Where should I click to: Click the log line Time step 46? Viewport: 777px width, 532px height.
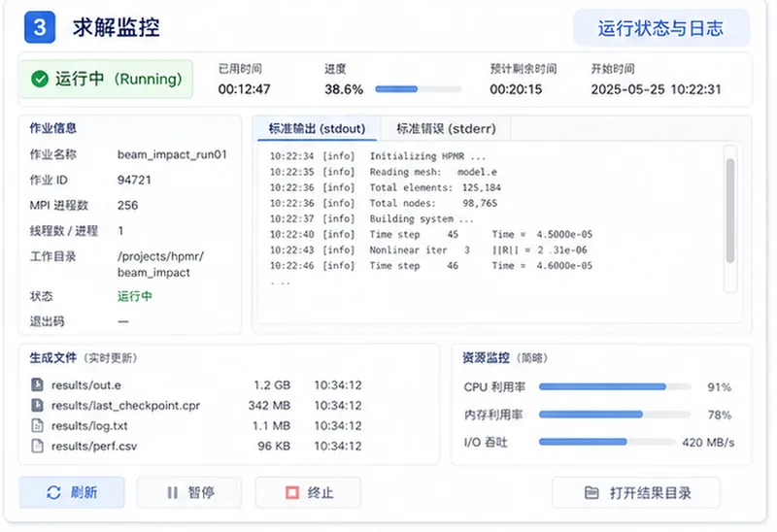click(431, 265)
